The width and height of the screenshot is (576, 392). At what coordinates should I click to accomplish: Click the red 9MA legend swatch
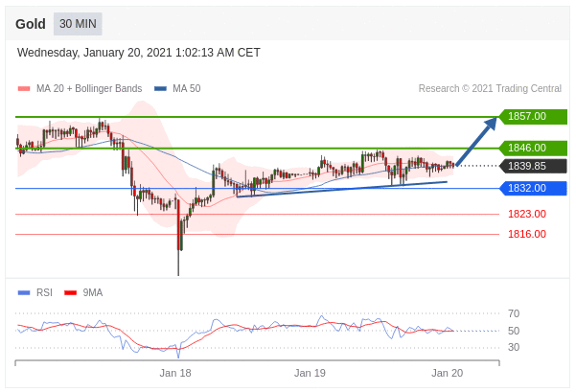(x=71, y=293)
